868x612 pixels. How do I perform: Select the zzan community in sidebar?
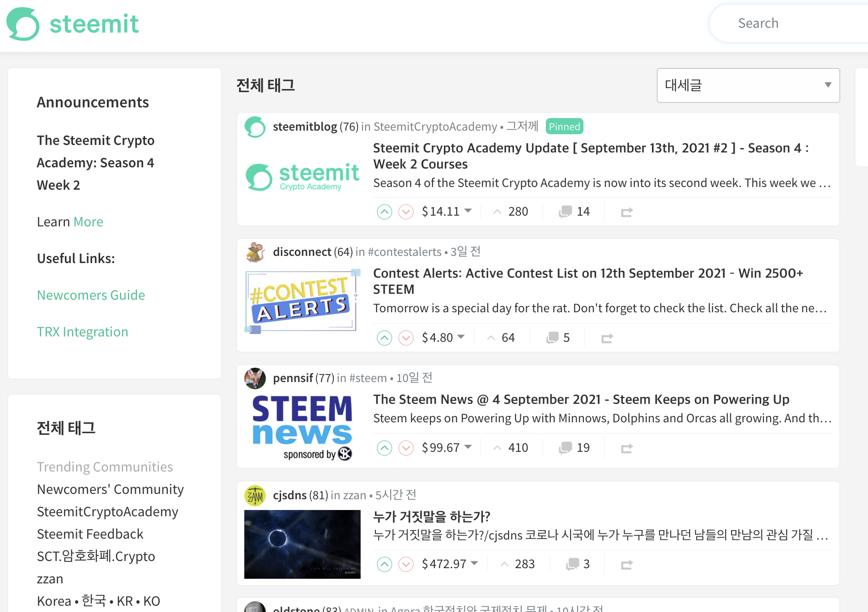pos(50,578)
